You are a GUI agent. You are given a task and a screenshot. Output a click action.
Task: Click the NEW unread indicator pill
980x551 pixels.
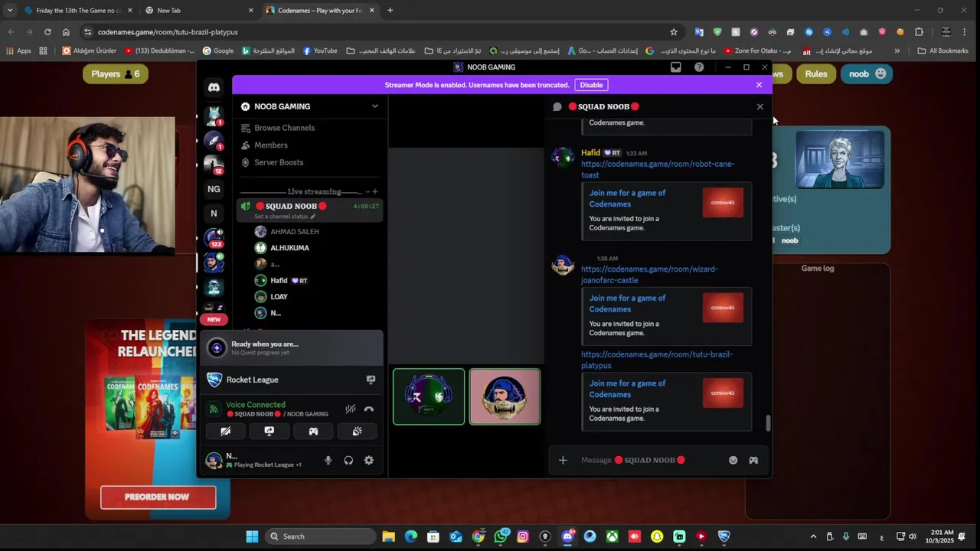tap(214, 319)
